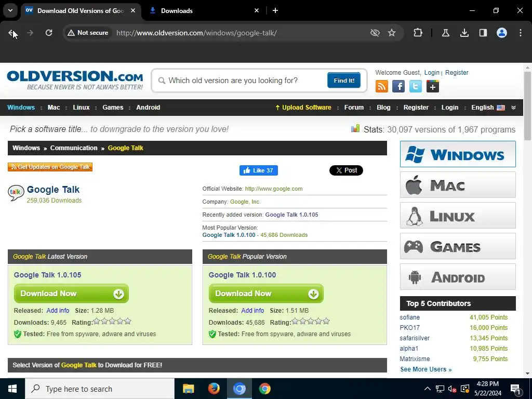Bookmark this page with the star icon

point(392,33)
